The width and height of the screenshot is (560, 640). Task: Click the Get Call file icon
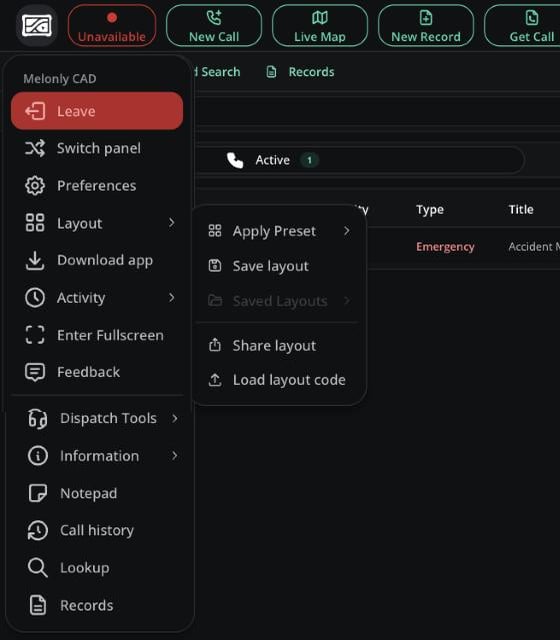(531, 18)
